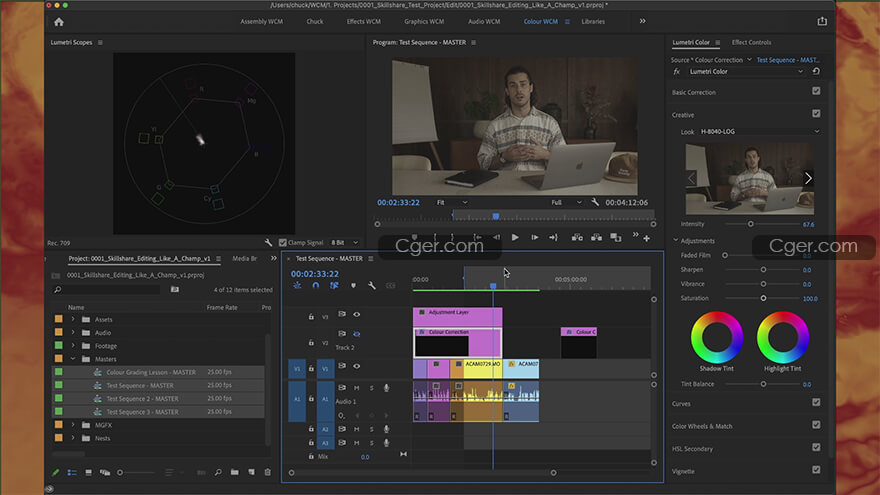The width and height of the screenshot is (880, 495).
Task: Open Lumetri Scopes wrench settings
Action: (x=268, y=242)
